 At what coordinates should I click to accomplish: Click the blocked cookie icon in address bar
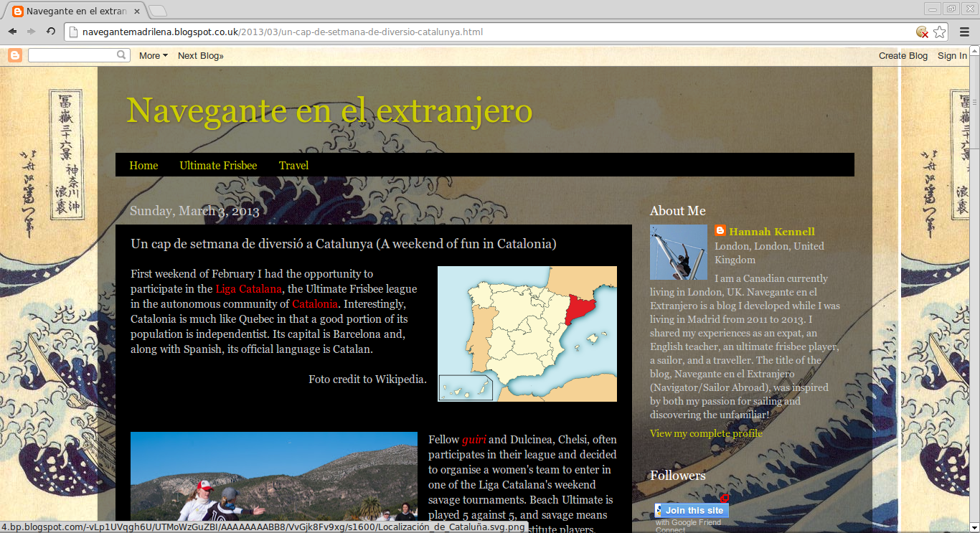click(x=923, y=32)
